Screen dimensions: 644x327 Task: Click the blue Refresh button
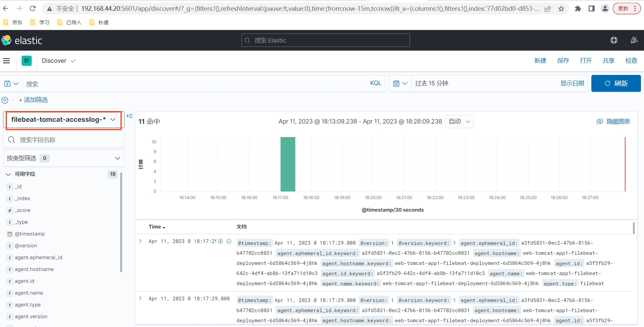pos(616,83)
